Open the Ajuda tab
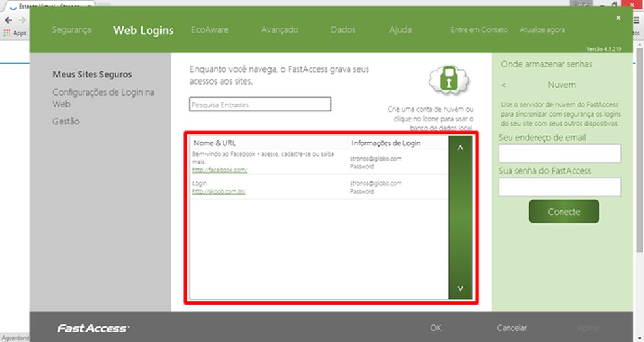Viewport: 644px width, 342px height. pos(401,30)
